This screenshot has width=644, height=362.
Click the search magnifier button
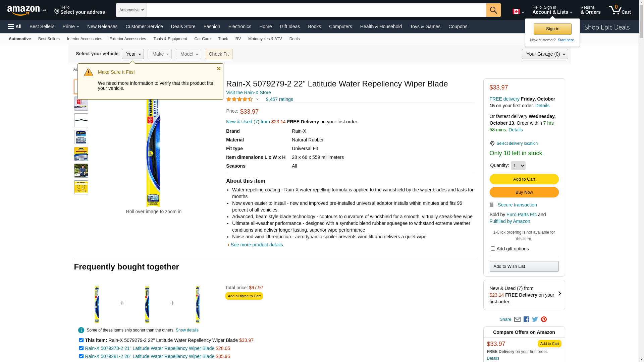point(493,10)
